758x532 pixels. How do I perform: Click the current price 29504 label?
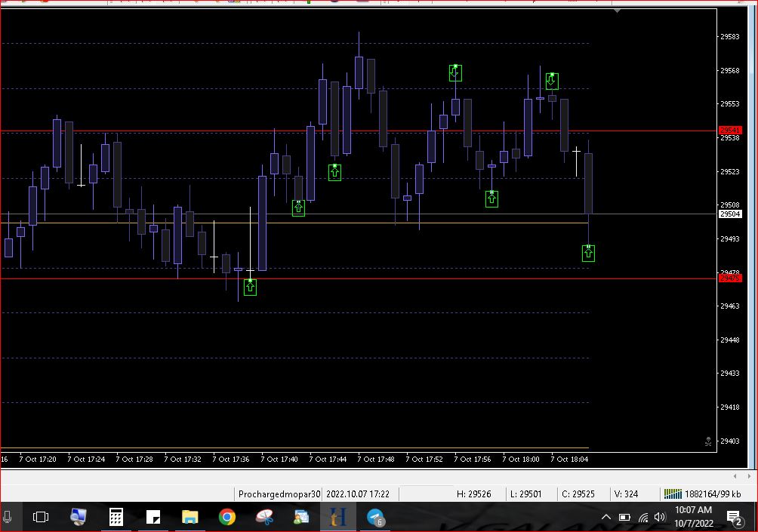pos(730,214)
